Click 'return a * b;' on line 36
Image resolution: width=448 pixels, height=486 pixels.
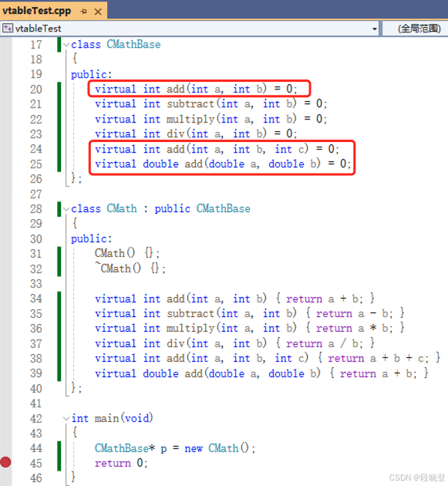(x=354, y=328)
